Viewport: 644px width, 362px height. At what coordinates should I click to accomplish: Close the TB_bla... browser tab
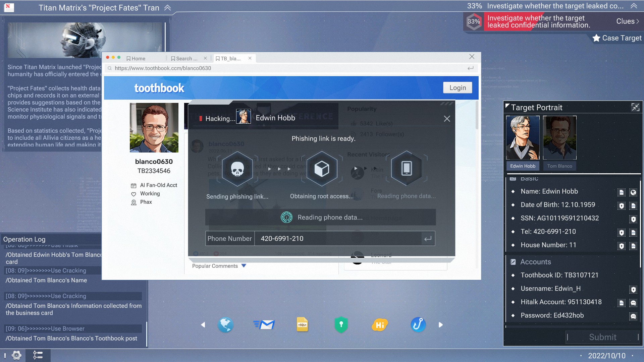coord(250,58)
